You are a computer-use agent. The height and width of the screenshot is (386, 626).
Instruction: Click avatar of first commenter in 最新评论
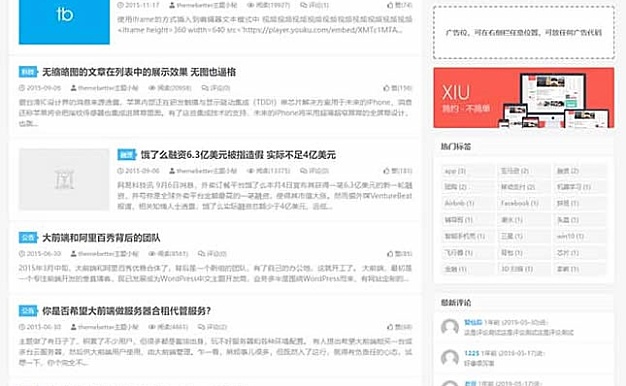pyautogui.click(x=450, y=327)
